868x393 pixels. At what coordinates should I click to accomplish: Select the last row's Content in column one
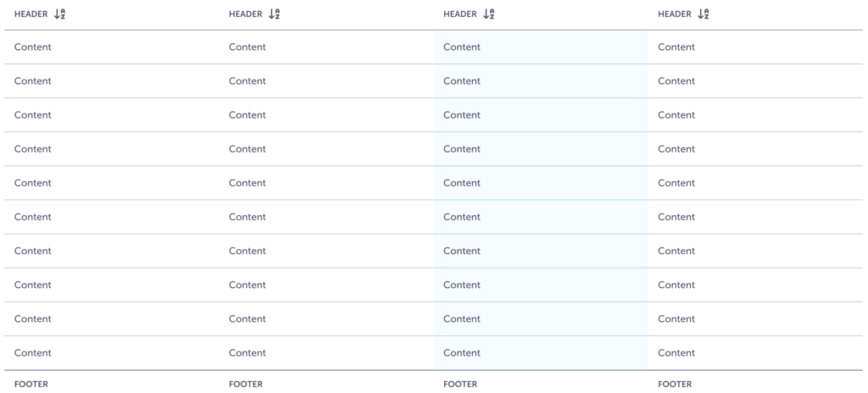(32, 352)
